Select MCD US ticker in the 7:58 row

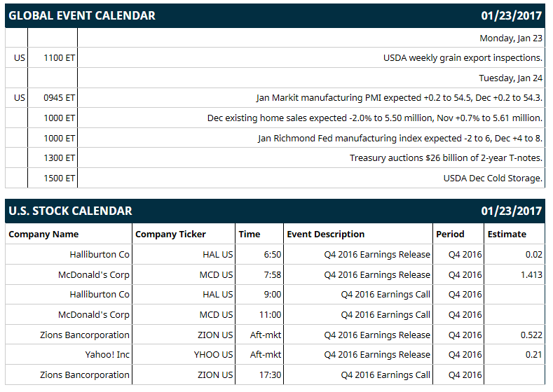(x=216, y=274)
